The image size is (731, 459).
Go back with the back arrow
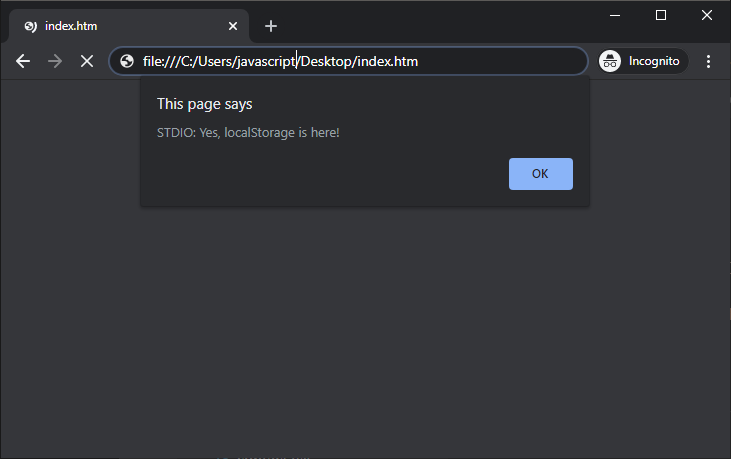[23, 61]
